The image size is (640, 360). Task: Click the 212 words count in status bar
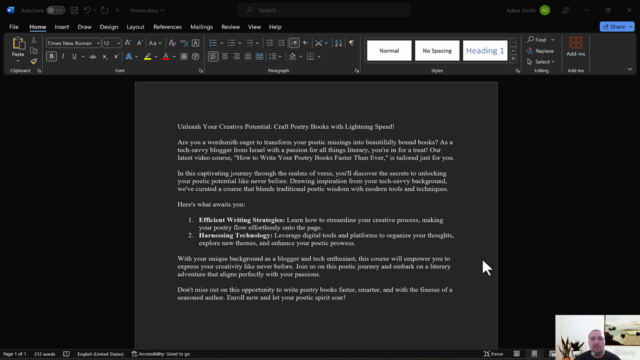tap(44, 354)
